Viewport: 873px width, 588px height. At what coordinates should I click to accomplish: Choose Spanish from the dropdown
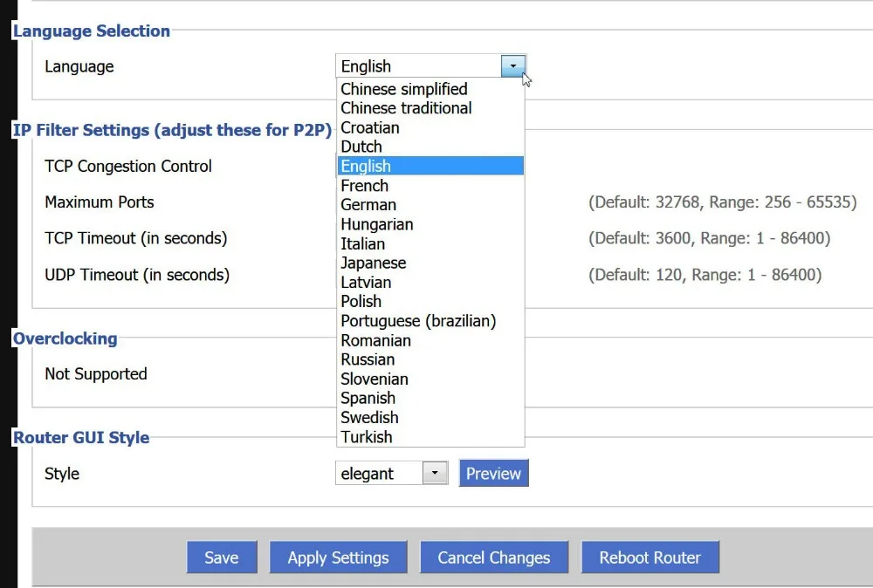(430, 398)
